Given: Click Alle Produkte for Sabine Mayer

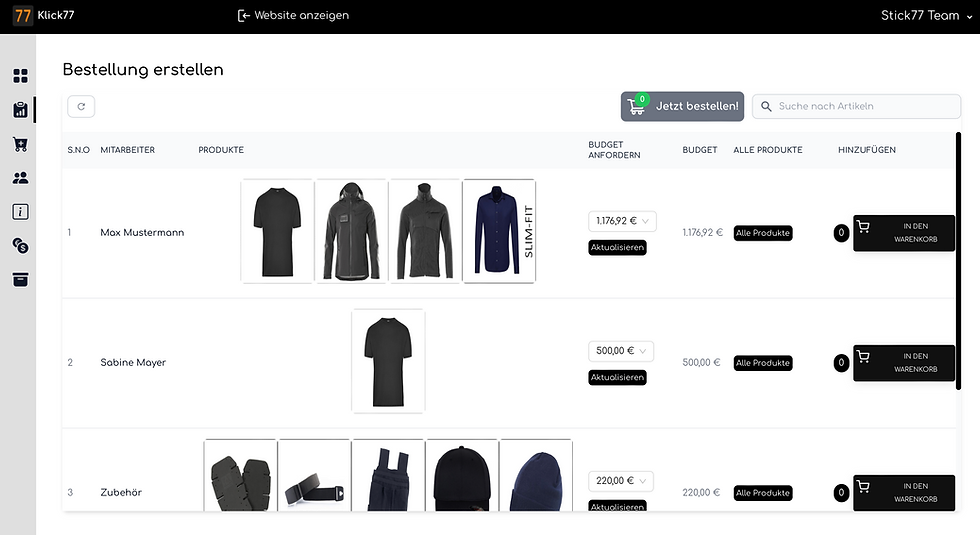Looking at the screenshot, I should coord(763,363).
